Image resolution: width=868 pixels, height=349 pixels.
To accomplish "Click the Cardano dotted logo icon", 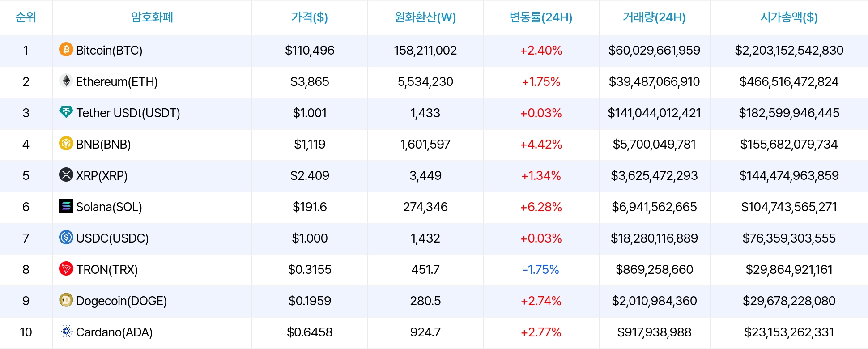I will [66, 331].
